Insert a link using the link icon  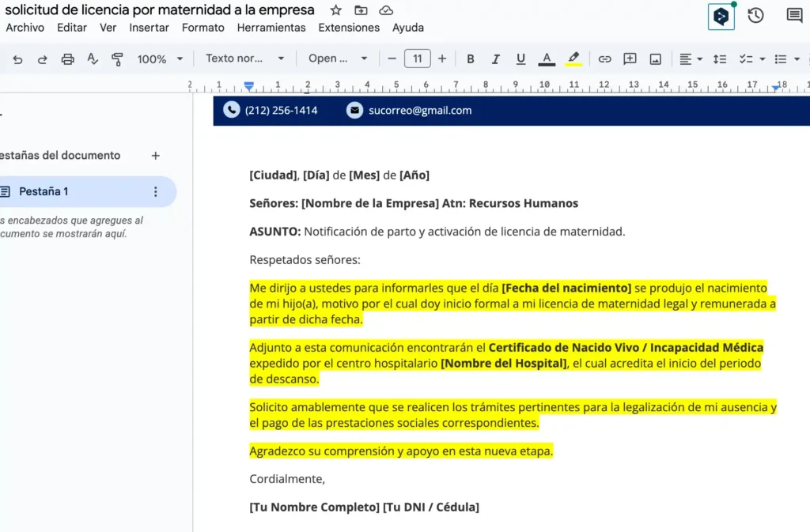click(604, 59)
